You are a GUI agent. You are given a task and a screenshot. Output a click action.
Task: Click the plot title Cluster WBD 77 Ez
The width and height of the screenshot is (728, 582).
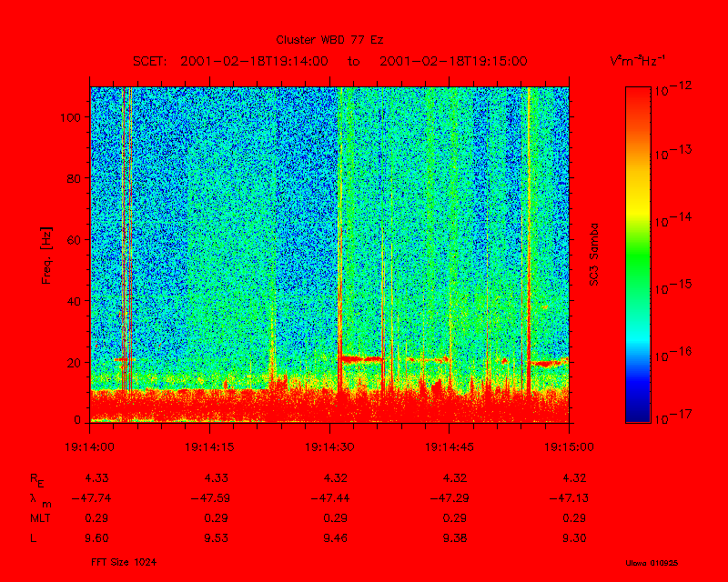[329, 40]
